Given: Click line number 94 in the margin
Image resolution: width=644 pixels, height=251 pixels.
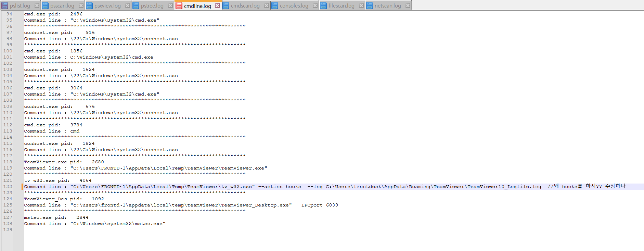Looking at the screenshot, I should click(9, 14).
